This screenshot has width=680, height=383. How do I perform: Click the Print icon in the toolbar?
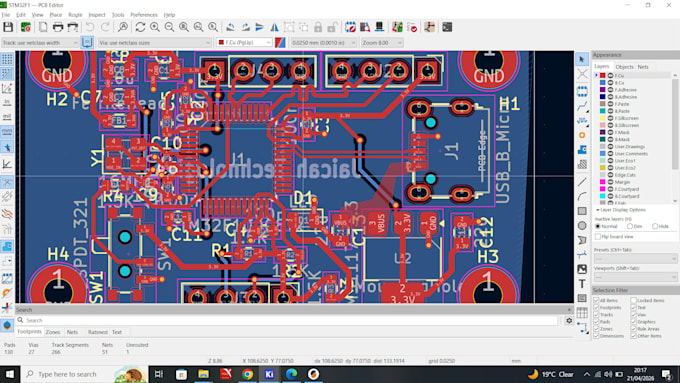click(58, 27)
